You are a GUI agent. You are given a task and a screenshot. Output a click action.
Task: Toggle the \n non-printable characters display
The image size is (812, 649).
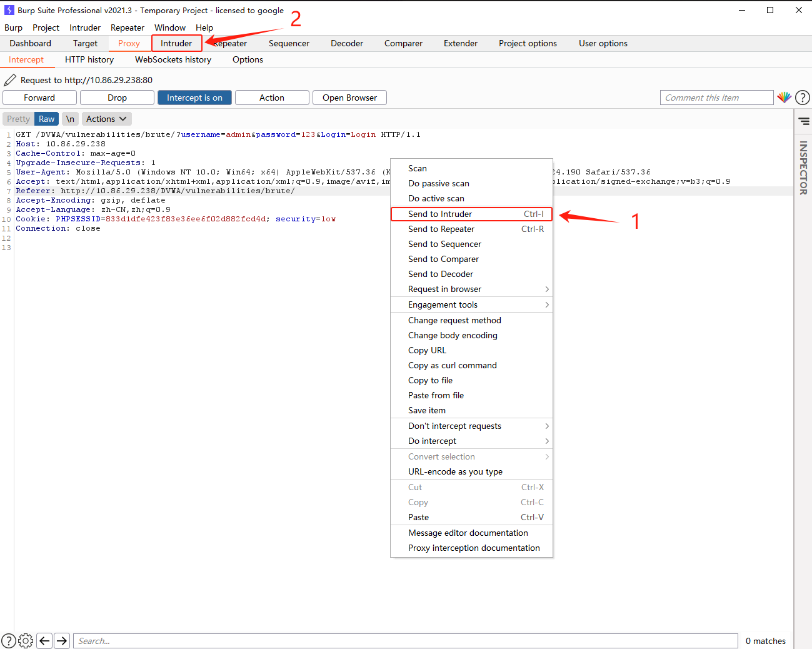click(x=70, y=119)
